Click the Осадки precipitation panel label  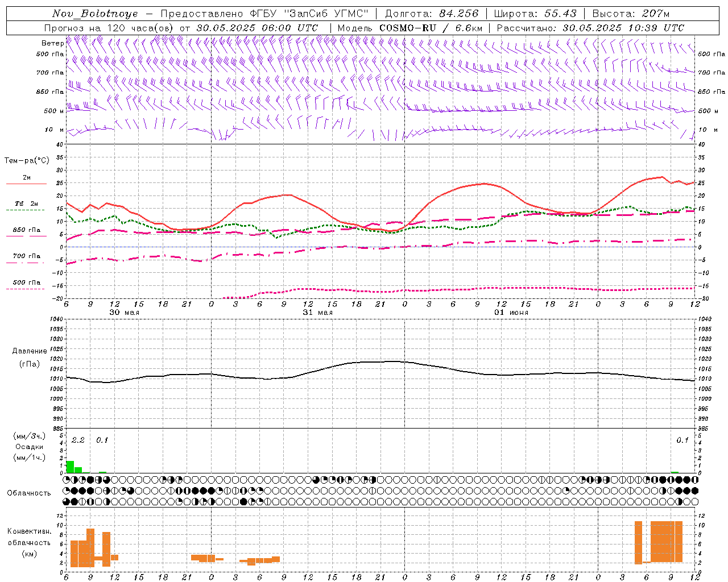(30, 447)
